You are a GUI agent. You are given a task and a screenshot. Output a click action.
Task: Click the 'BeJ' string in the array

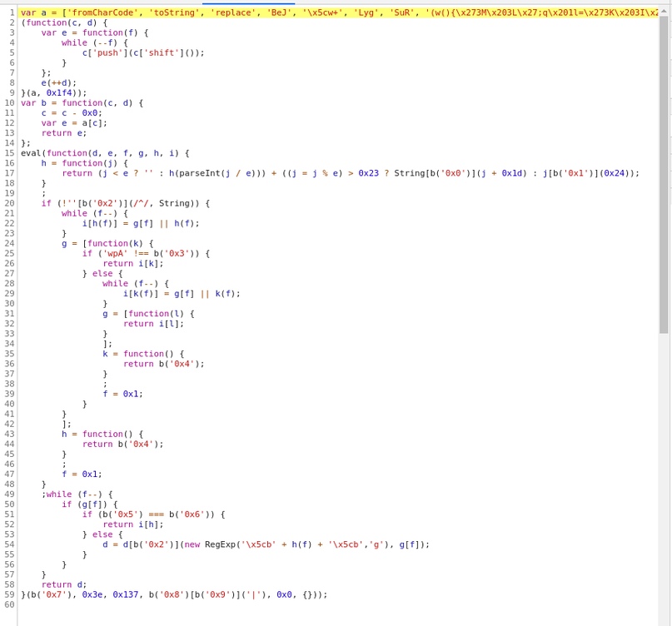[279, 12]
